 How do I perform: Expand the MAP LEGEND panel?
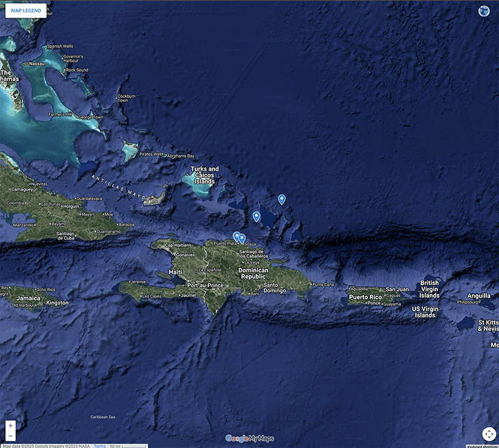pos(25,11)
